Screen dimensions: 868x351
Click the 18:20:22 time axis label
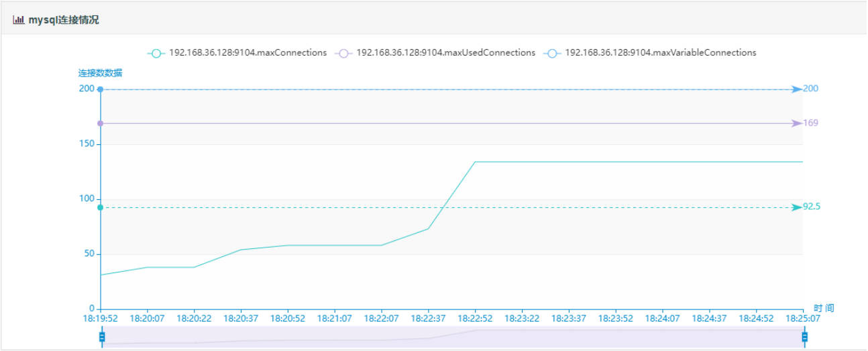click(194, 319)
